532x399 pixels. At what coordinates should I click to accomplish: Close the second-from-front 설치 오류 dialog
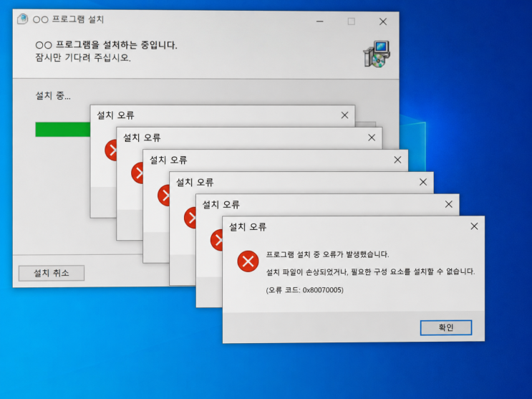[448, 204]
